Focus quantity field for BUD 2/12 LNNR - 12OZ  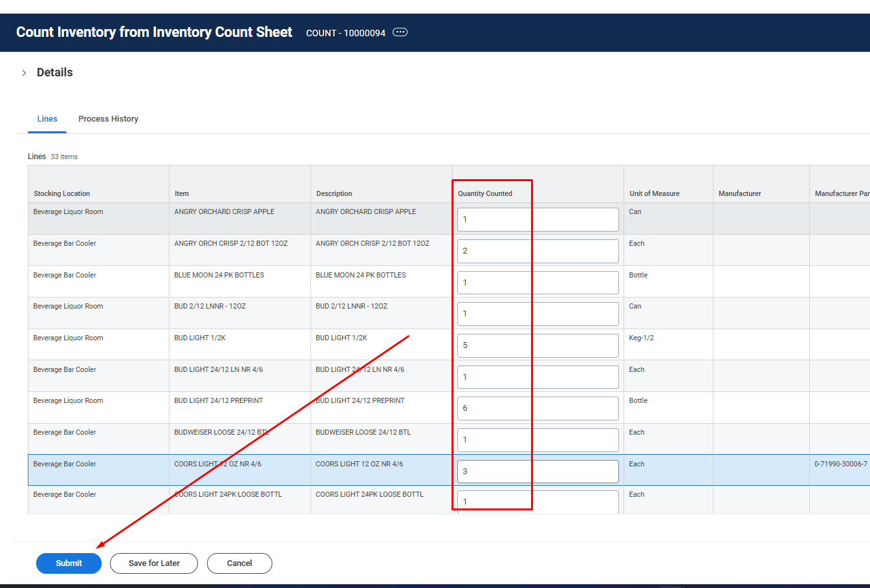(x=538, y=314)
